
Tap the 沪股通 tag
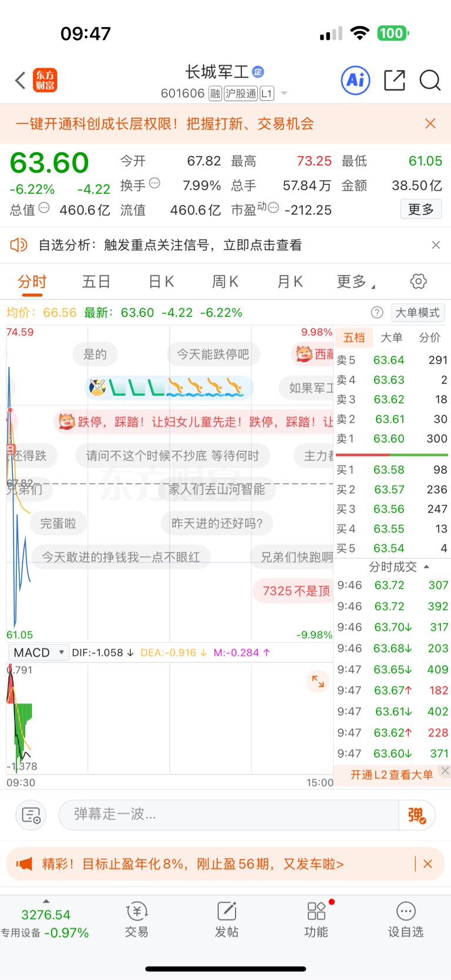(x=241, y=93)
